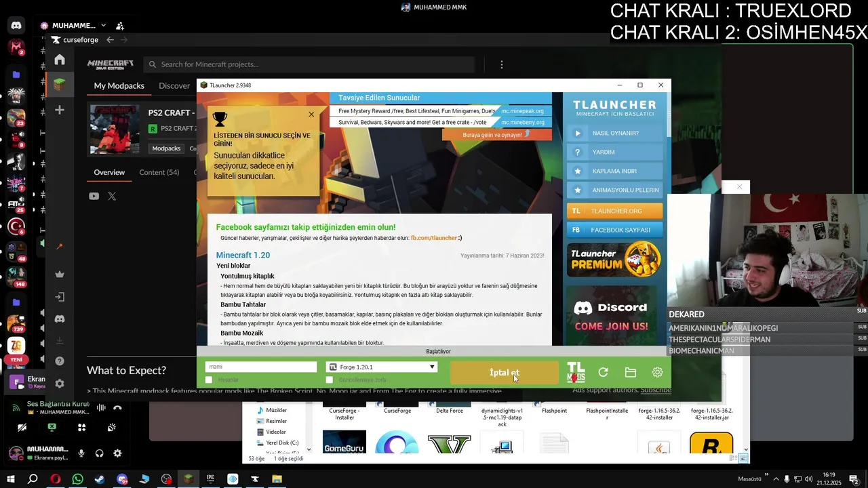868x488 pixels.
Task: Open NASIL OYNANIR? in TLauncher menu
Action: point(615,133)
